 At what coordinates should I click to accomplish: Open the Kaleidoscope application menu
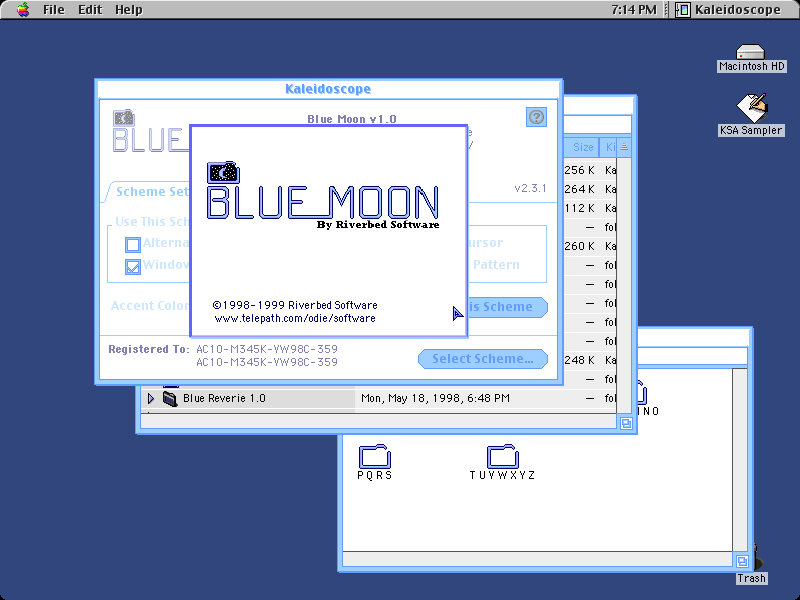pos(728,10)
